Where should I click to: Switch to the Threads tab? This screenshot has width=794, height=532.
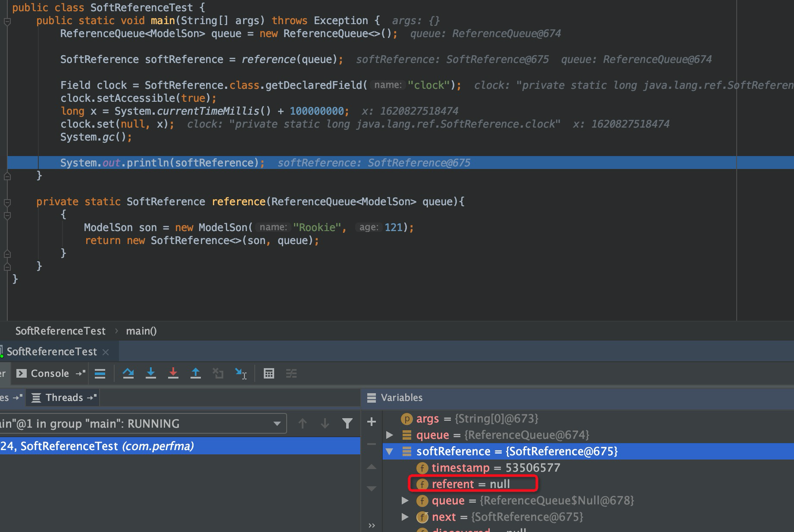click(x=64, y=397)
